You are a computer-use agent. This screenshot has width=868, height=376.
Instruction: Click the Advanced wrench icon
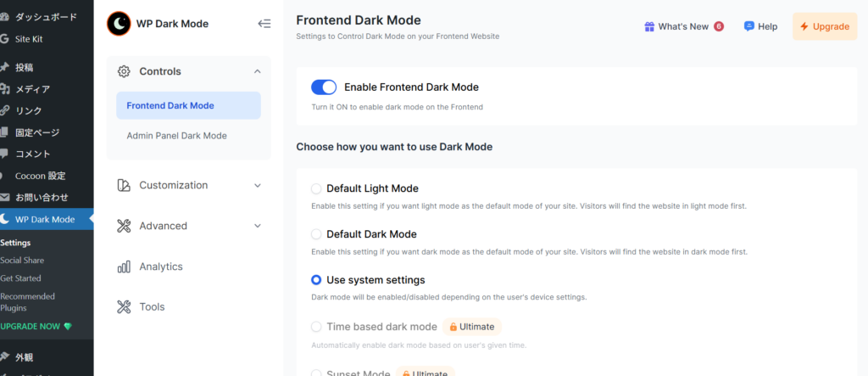tap(124, 226)
